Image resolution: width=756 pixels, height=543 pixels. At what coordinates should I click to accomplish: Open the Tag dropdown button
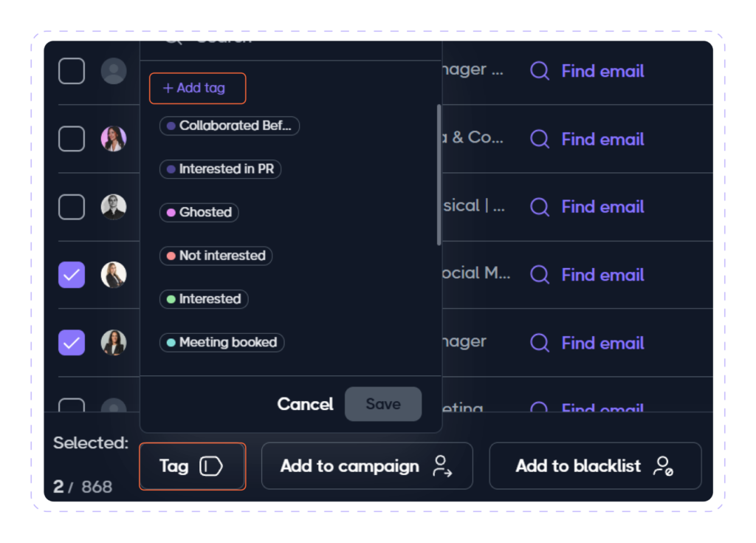pyautogui.click(x=193, y=466)
